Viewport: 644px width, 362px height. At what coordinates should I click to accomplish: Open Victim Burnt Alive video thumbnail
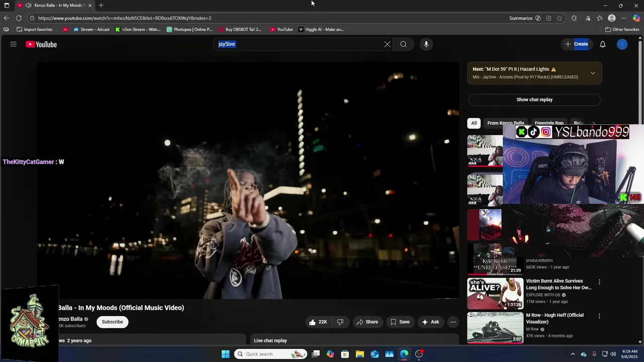[495, 293]
